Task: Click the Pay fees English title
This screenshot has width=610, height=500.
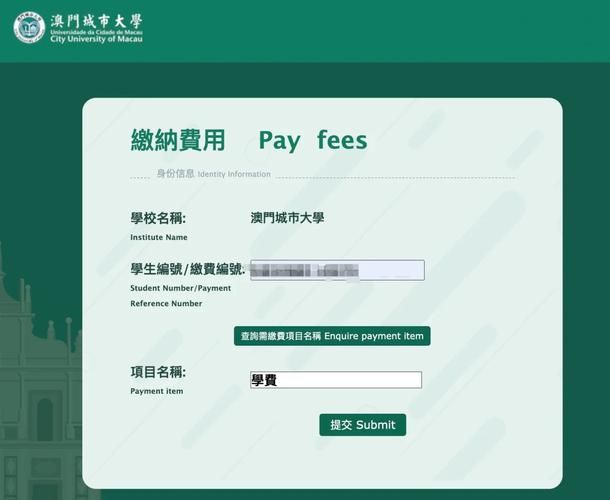Action: pyautogui.click(x=313, y=141)
